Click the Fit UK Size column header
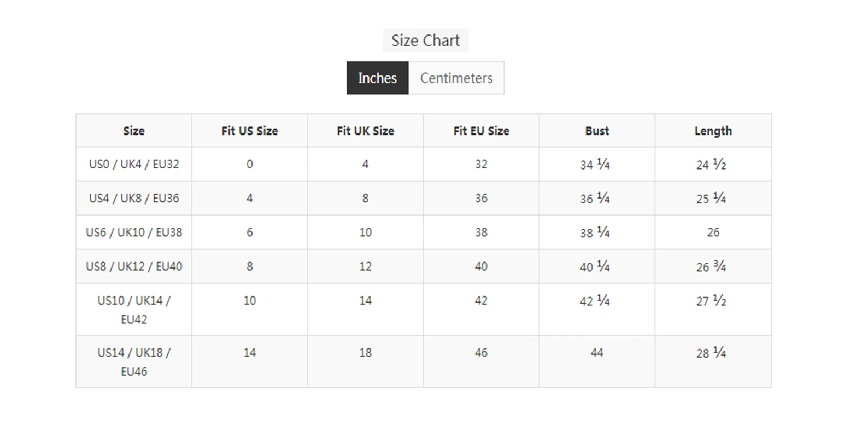The image size is (868, 442). (365, 131)
